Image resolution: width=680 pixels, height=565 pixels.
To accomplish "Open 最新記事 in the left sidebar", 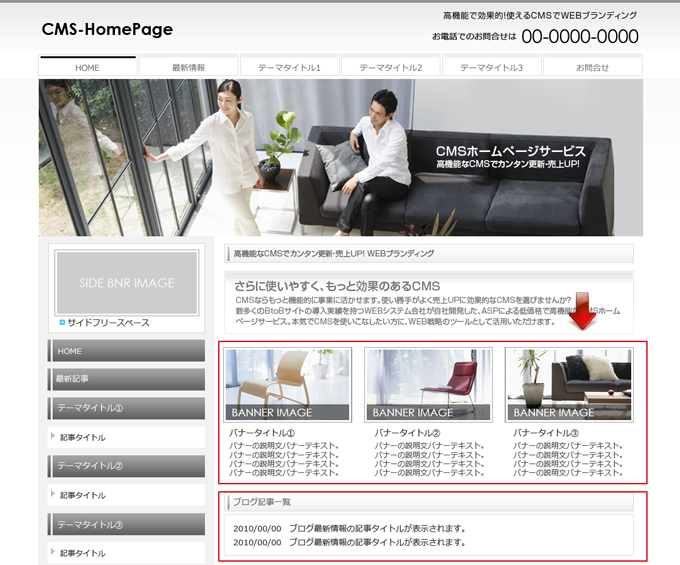I will coord(126,380).
